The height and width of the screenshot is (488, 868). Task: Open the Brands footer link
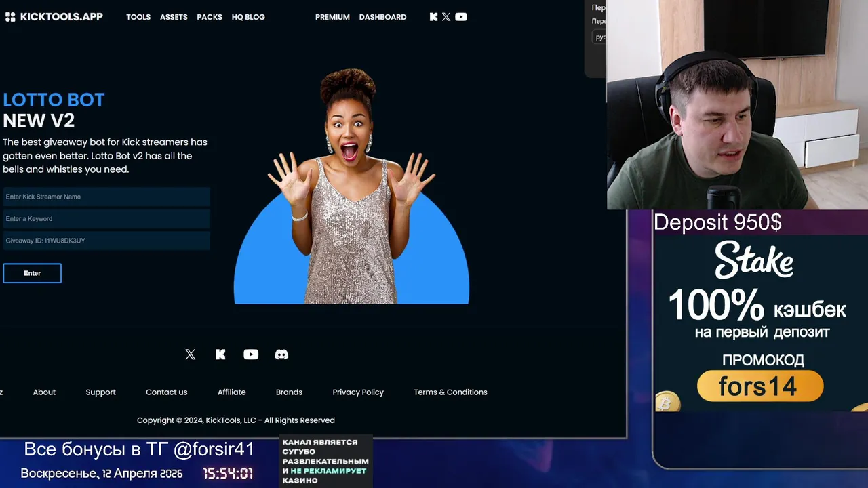(289, 392)
